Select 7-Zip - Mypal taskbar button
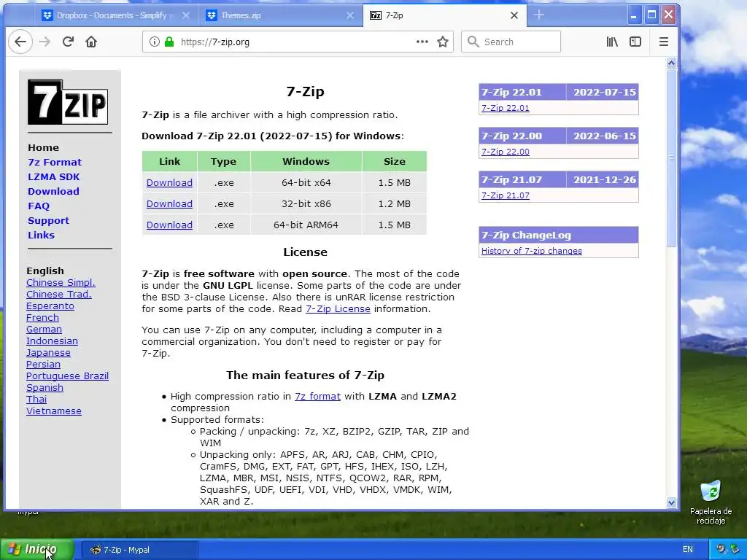 coord(139,550)
